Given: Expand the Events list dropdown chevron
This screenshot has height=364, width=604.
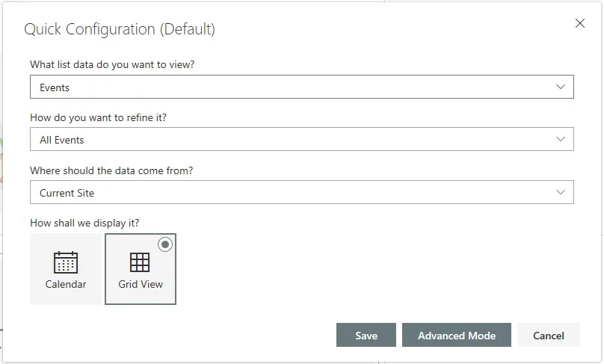Looking at the screenshot, I should [561, 87].
